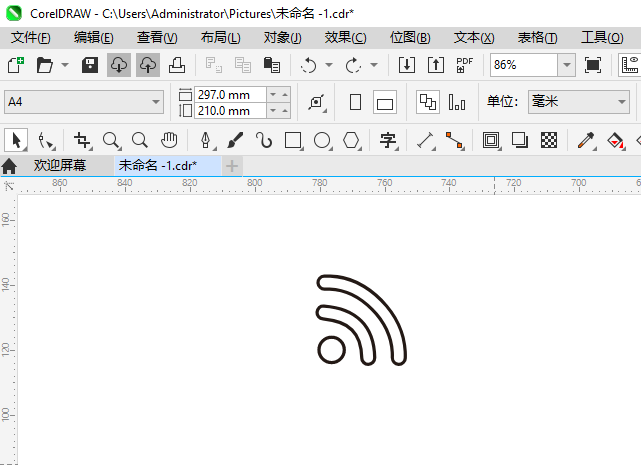Click the Import icon
The height and width of the screenshot is (465, 641).
pos(407,65)
